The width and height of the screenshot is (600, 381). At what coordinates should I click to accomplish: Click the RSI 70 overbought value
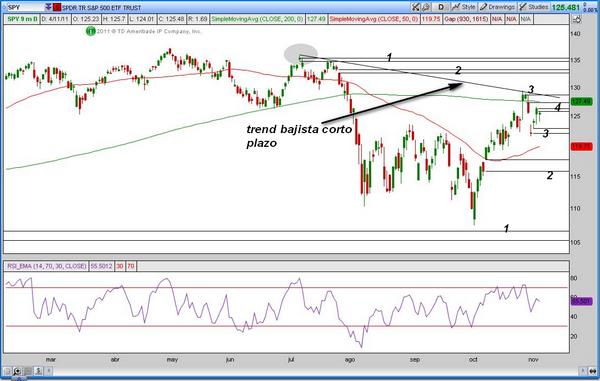pyautogui.click(x=131, y=266)
